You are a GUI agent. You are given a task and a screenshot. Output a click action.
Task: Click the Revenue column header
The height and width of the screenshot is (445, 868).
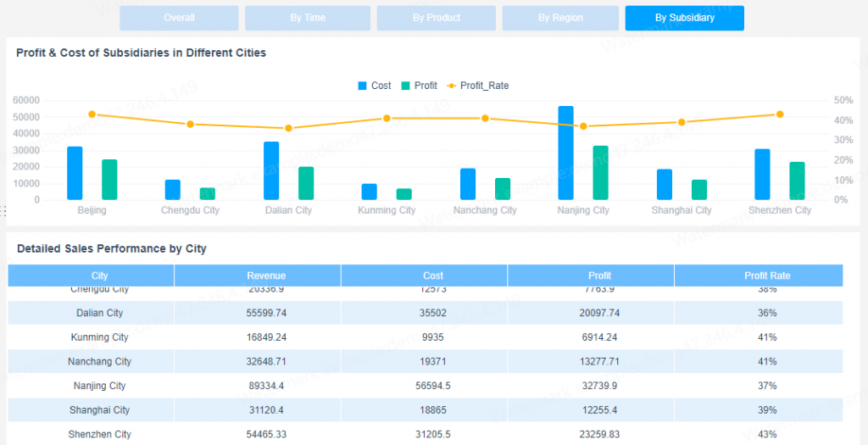pyautogui.click(x=258, y=275)
